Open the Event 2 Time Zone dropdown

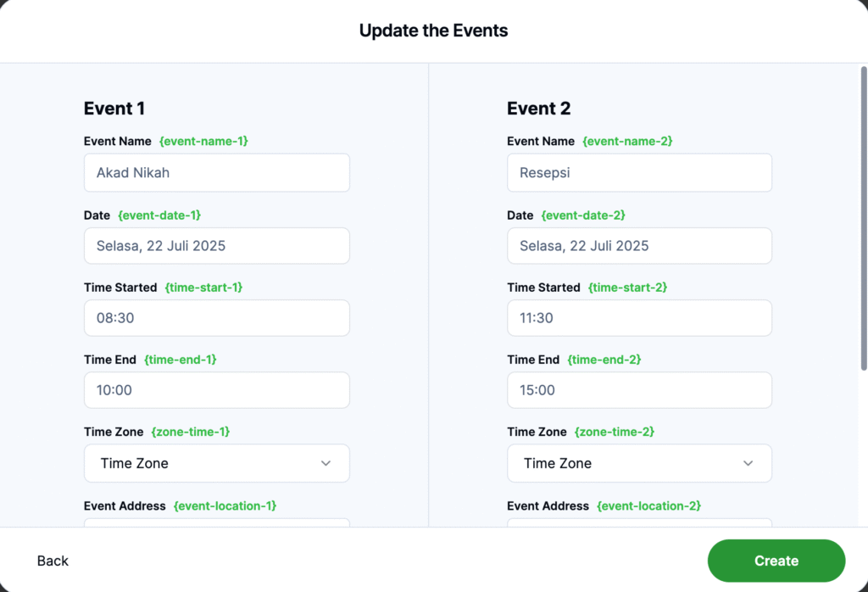pos(639,463)
